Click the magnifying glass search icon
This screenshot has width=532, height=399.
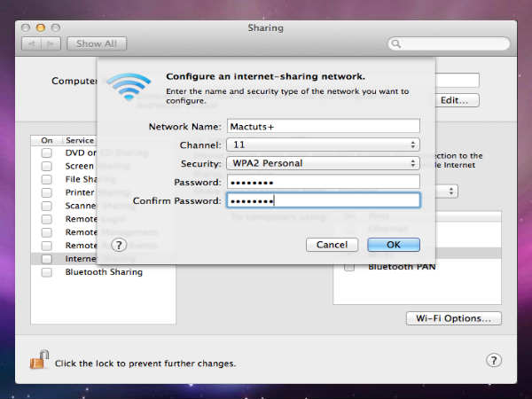(396, 43)
